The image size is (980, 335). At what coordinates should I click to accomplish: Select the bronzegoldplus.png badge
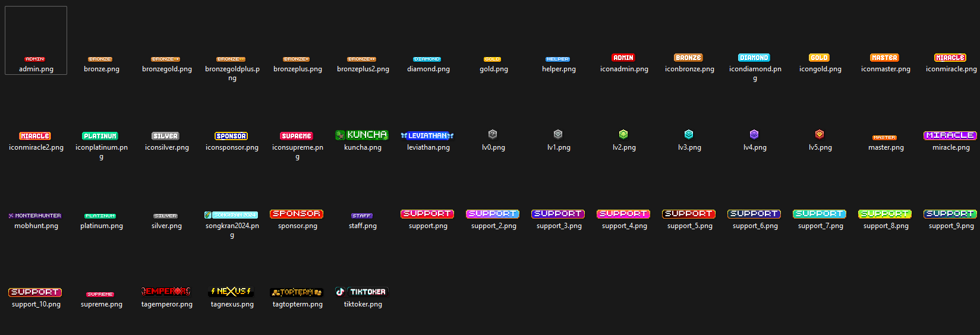(x=231, y=59)
